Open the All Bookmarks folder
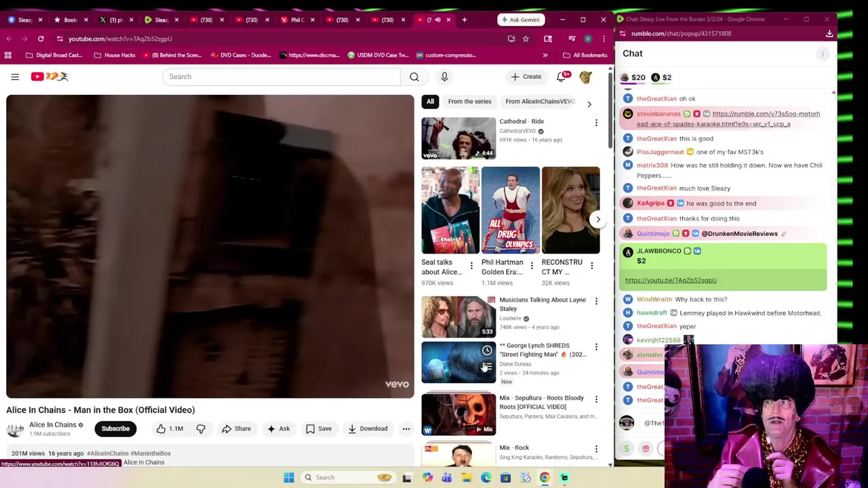This screenshot has width=868, height=488. 585,55
